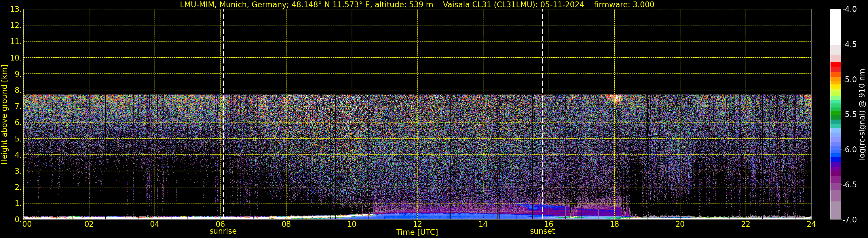The width and height of the screenshot is (868, 238).
Task: Click the time axis tick label "00"
Action: tap(26, 224)
